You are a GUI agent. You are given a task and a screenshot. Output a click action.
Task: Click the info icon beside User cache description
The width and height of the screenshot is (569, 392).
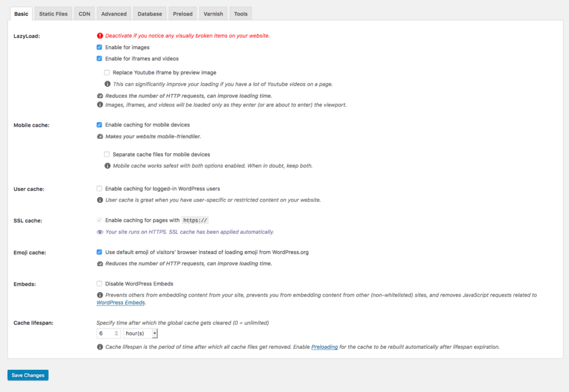[100, 200]
